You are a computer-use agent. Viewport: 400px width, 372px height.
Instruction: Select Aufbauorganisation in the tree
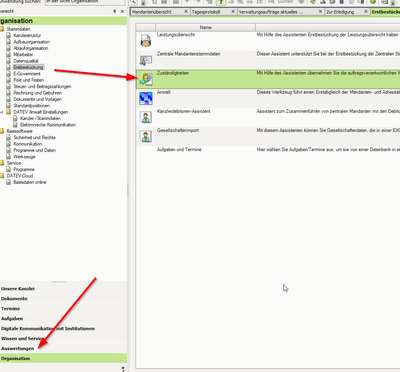(32, 42)
